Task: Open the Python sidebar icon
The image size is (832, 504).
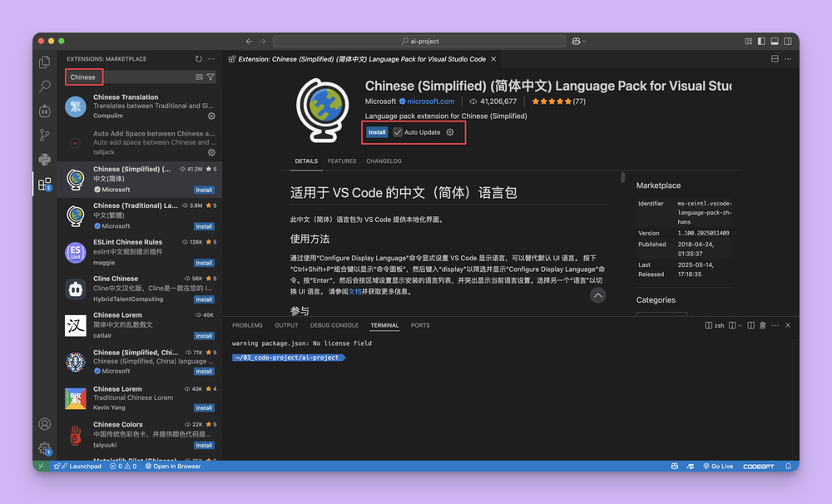Action: click(45, 160)
